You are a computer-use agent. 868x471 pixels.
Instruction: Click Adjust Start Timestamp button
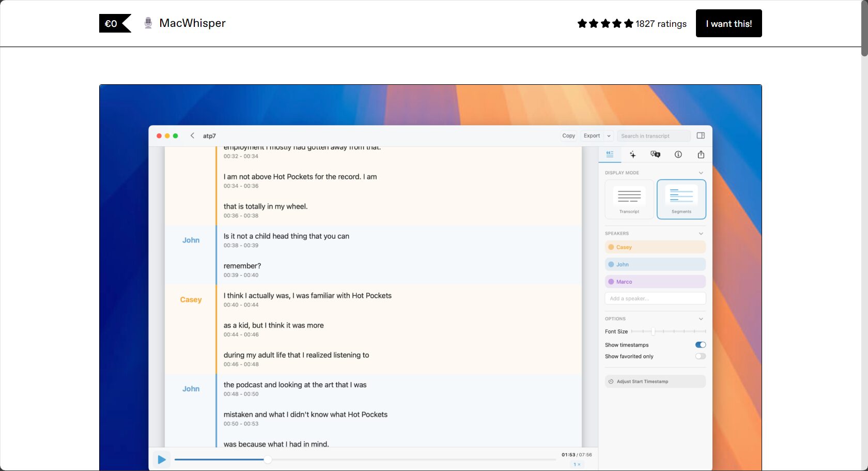point(655,382)
